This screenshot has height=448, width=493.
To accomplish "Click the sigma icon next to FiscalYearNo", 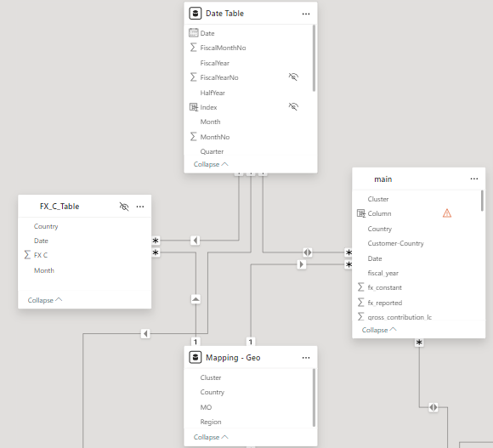I will pyautogui.click(x=193, y=77).
